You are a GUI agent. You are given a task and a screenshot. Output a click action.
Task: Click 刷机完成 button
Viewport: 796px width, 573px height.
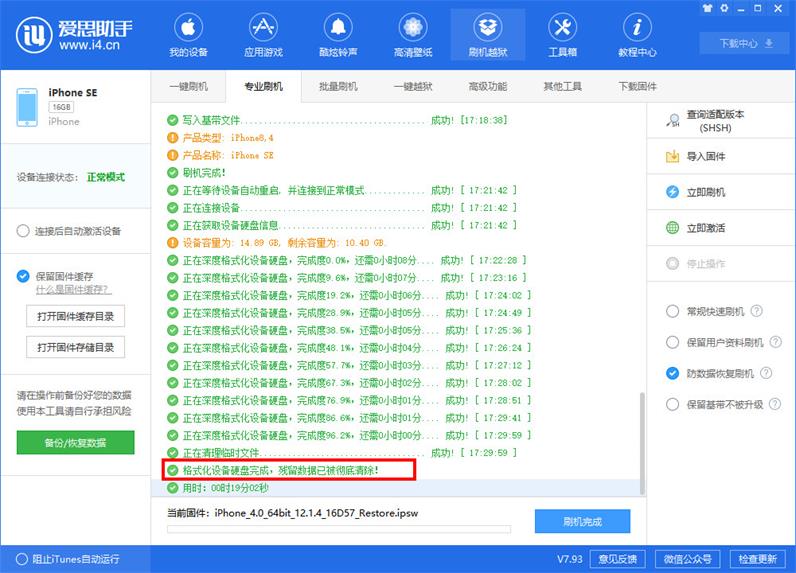click(582, 521)
